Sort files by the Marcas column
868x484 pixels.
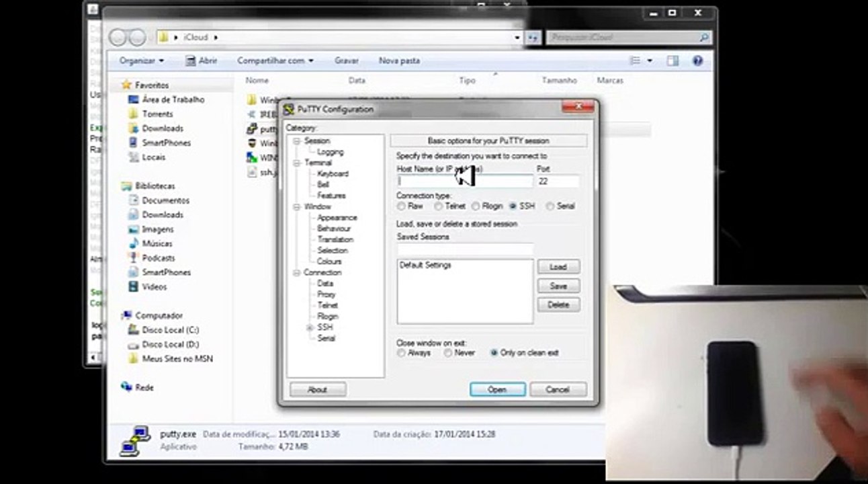tap(610, 80)
